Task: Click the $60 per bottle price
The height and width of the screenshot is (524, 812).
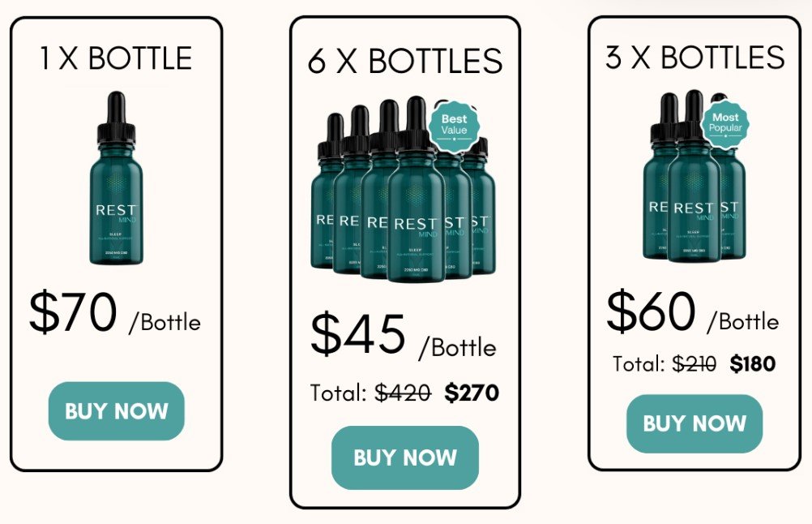Action: (x=693, y=312)
